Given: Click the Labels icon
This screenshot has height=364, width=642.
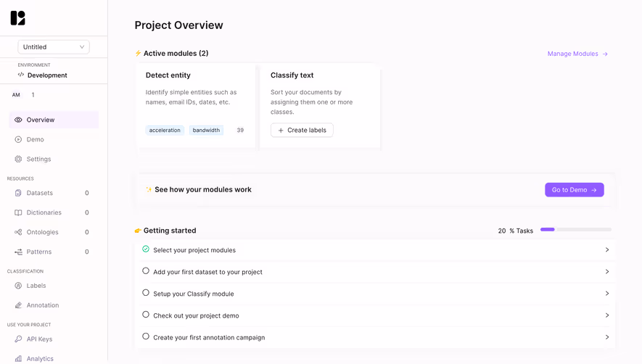Looking at the screenshot, I should 18,286.
